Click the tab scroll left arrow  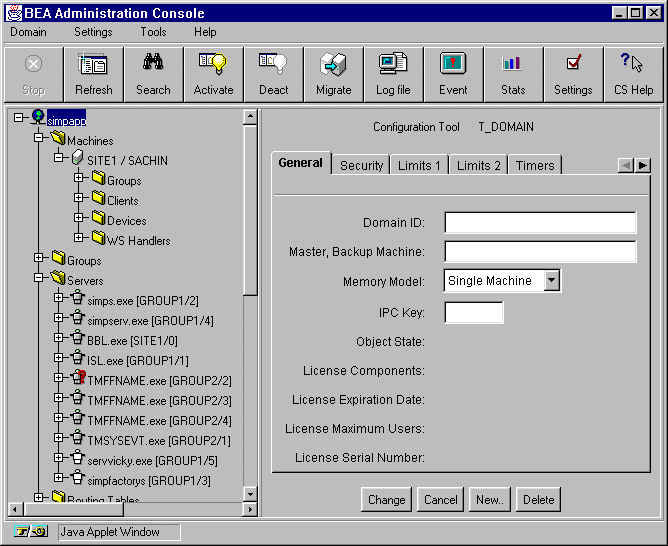coord(626,165)
